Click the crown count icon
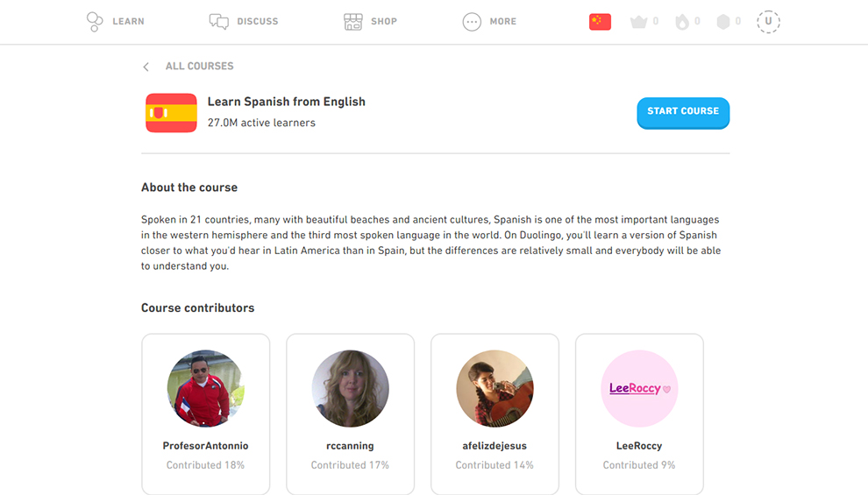 (x=638, y=22)
